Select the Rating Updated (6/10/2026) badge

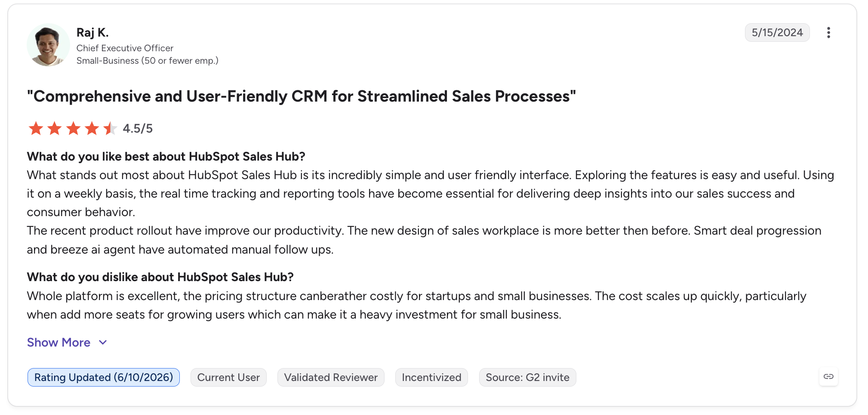[x=104, y=377]
